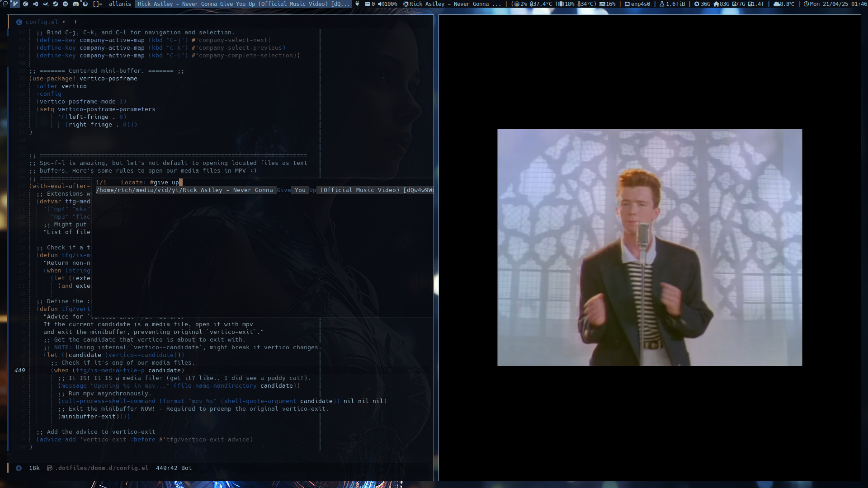Mute using the volume speaker icon
868x488 pixels.
click(381, 4)
